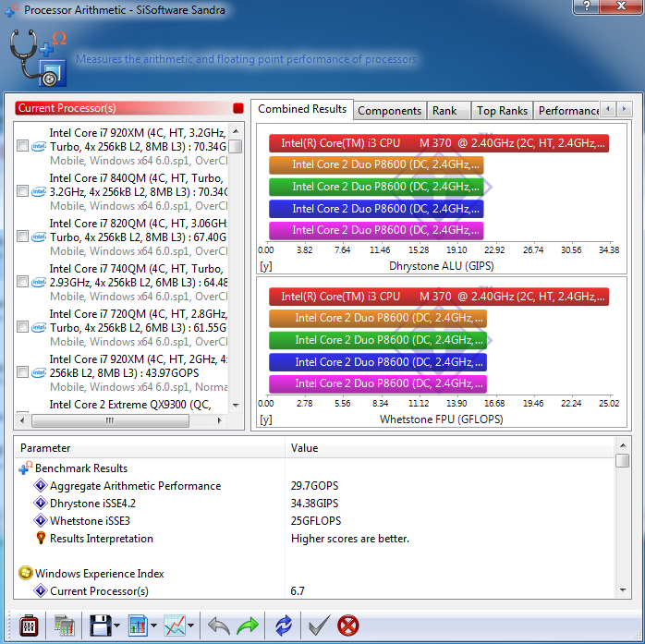Cancel with the red X icon
The width and height of the screenshot is (645, 644).
pyautogui.click(x=348, y=626)
